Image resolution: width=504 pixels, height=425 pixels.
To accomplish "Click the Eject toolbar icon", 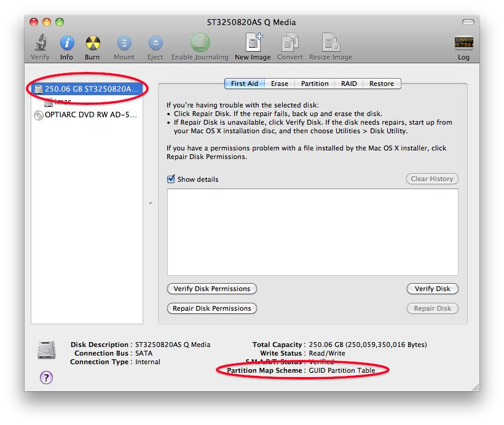I will [x=156, y=43].
